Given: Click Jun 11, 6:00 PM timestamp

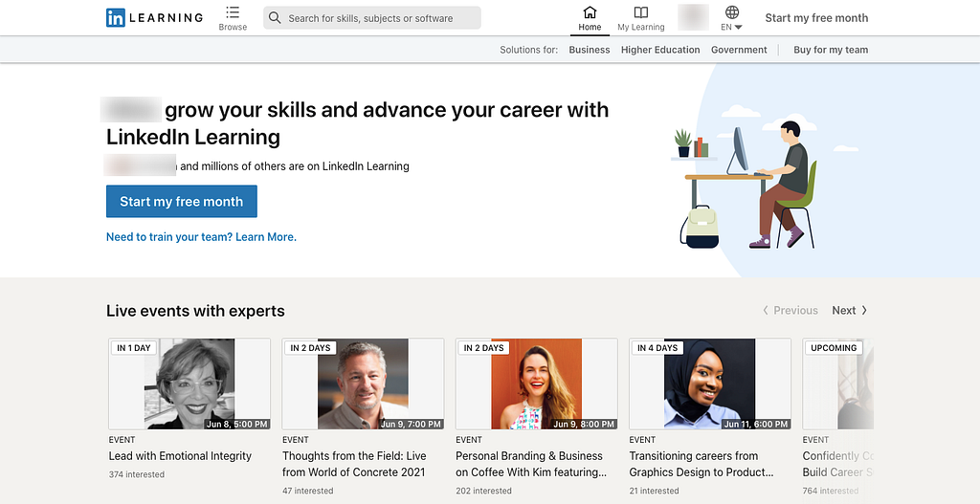Looking at the screenshot, I should (x=756, y=424).
